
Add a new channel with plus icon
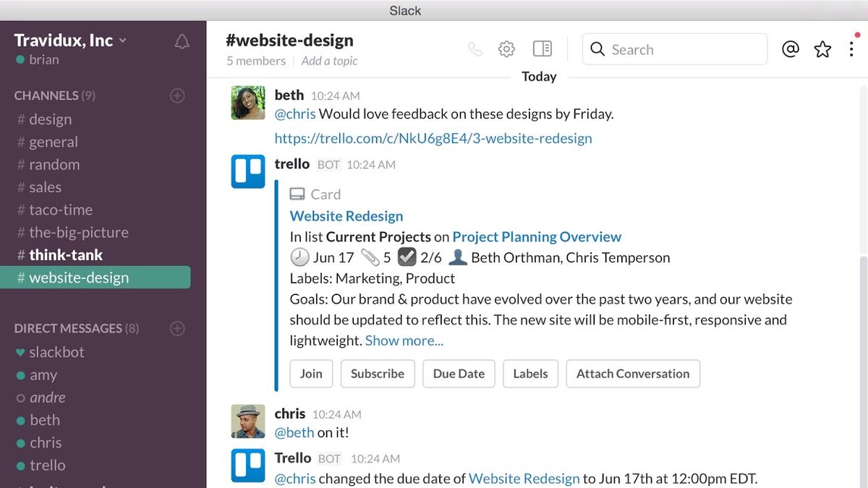(177, 95)
